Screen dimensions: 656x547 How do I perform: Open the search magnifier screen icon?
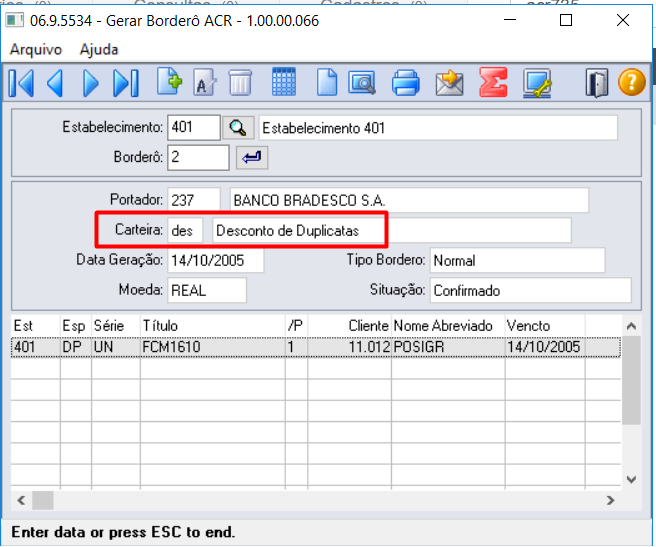click(x=362, y=82)
